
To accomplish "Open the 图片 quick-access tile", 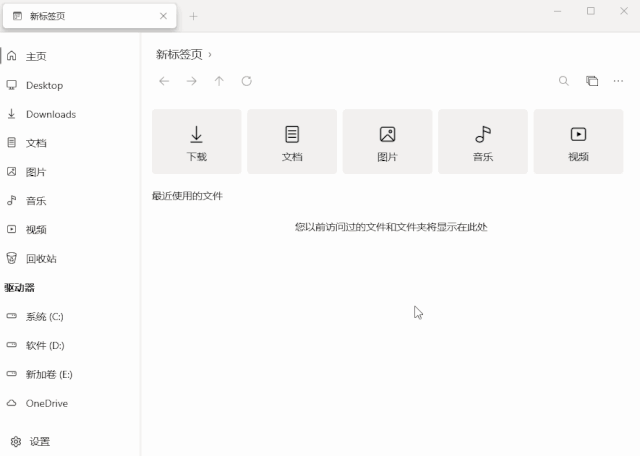I will click(x=387, y=141).
